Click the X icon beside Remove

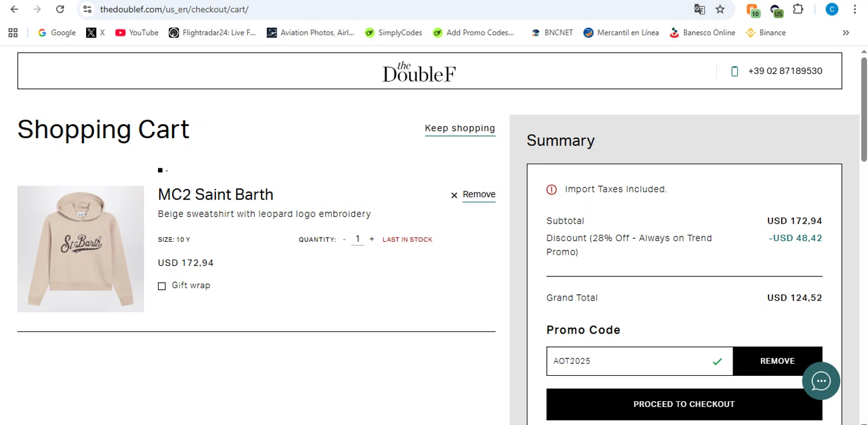coord(454,195)
